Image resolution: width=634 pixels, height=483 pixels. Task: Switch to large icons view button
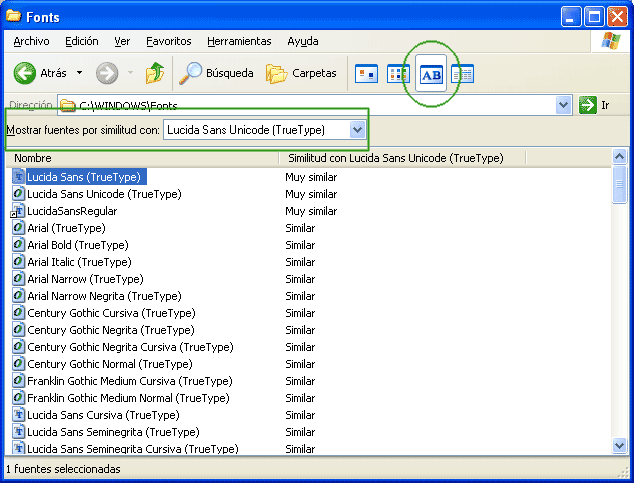coord(366,74)
